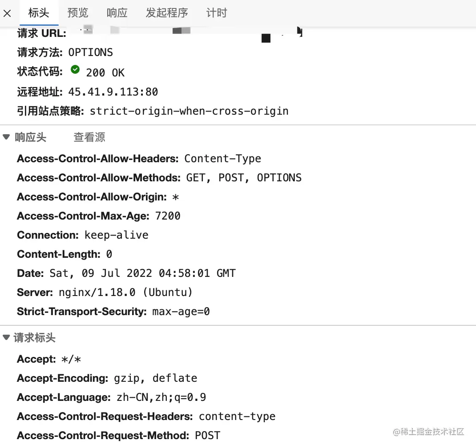Collapse the 响应头 section triangle
Image resolution: width=476 pixels, height=448 pixels.
pos(6,137)
